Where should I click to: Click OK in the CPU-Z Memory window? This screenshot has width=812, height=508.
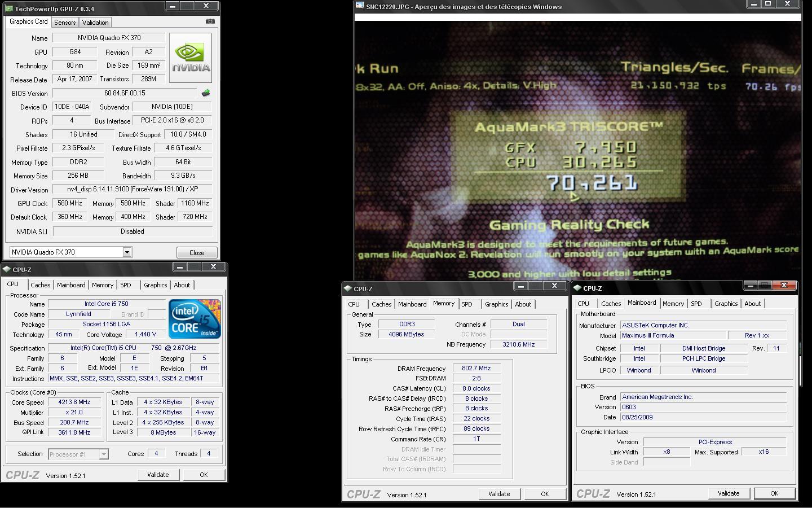click(x=545, y=494)
